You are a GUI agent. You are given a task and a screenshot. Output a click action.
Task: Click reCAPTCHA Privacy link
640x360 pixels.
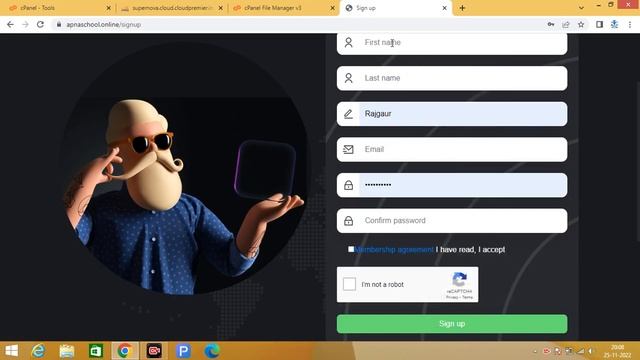pos(452,298)
